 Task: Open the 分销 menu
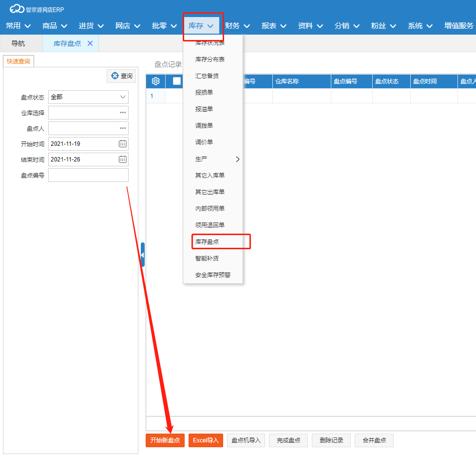point(347,26)
